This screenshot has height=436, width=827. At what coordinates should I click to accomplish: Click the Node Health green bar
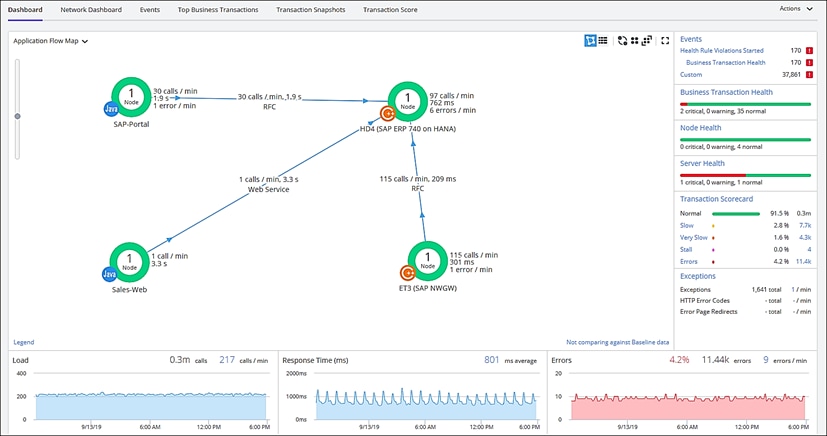745,140
